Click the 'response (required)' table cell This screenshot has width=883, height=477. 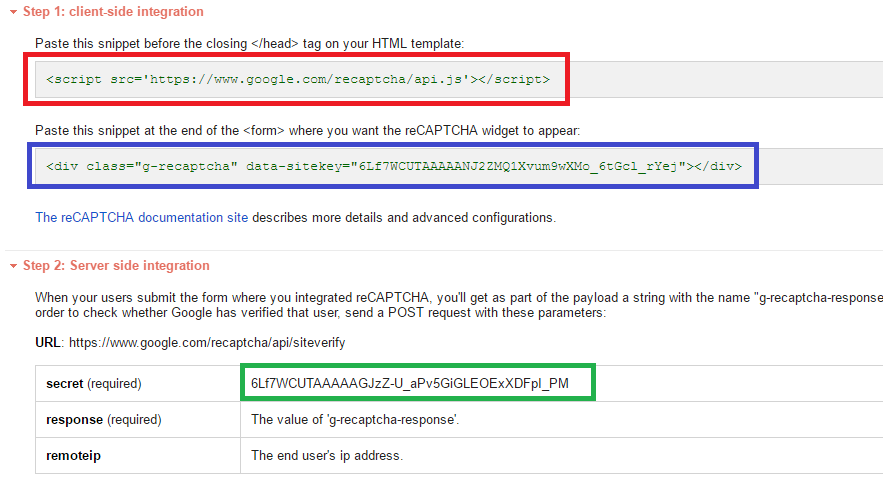point(138,420)
